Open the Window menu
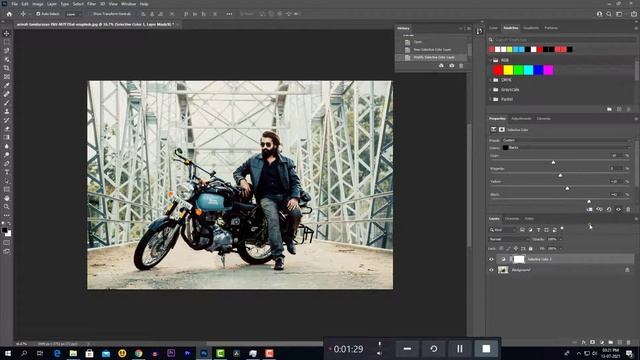Image resolution: width=640 pixels, height=360 pixels. pyautogui.click(x=128, y=4)
